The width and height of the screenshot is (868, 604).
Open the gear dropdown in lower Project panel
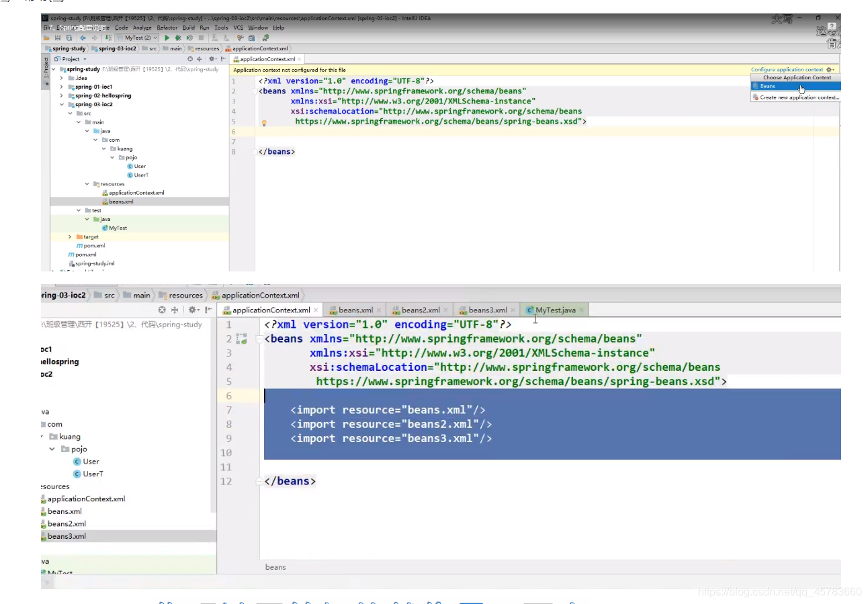193,310
